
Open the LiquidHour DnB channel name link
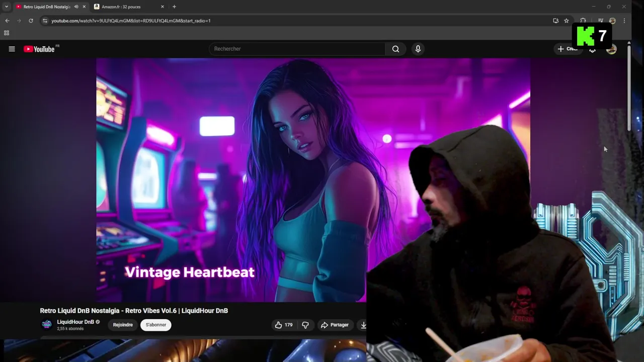[75, 322]
